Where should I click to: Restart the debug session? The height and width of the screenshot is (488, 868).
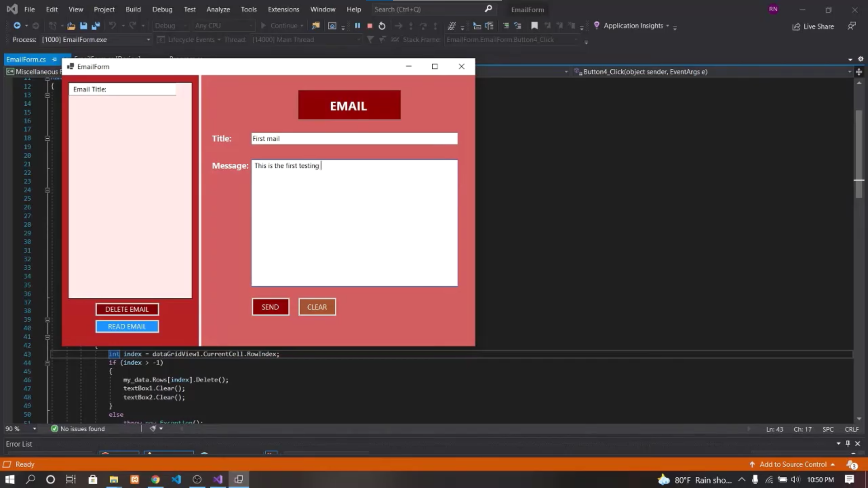pyautogui.click(x=382, y=26)
